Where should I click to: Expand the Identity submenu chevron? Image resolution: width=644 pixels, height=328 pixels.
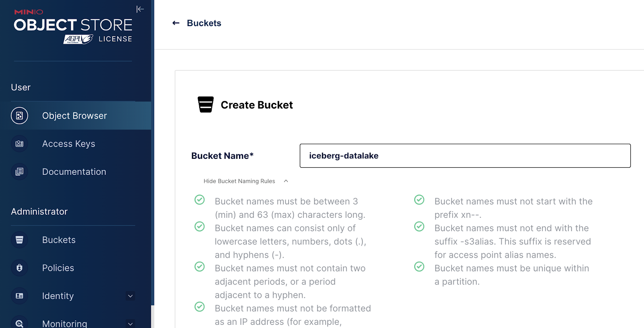pos(130,296)
